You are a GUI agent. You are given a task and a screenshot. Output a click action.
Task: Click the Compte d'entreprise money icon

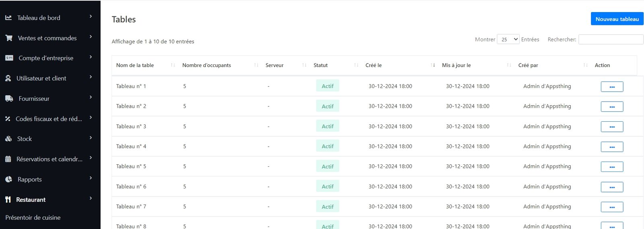coord(9,58)
